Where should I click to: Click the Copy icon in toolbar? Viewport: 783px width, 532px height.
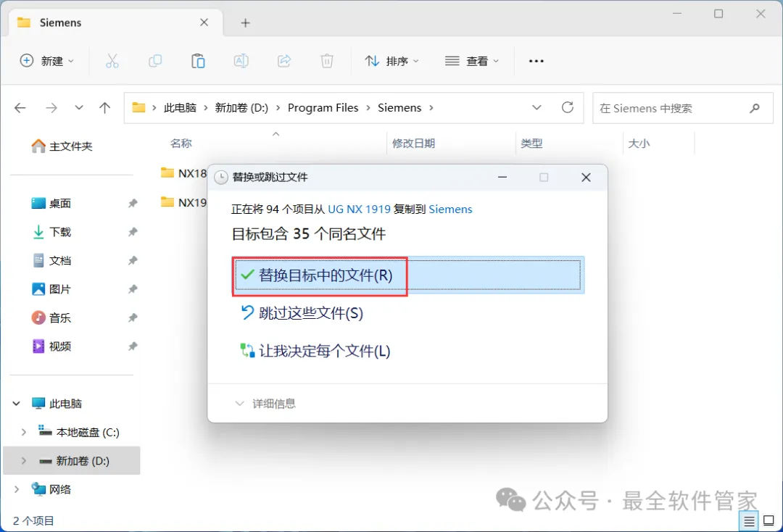click(x=155, y=61)
